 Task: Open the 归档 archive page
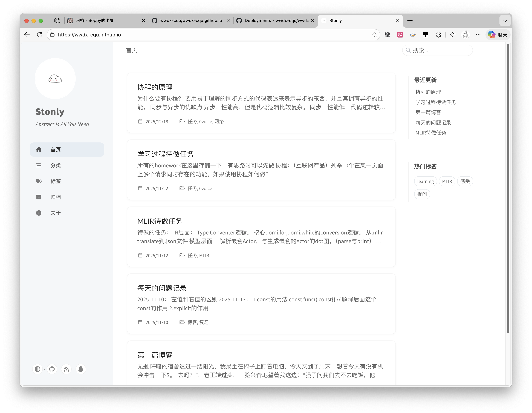tap(56, 197)
